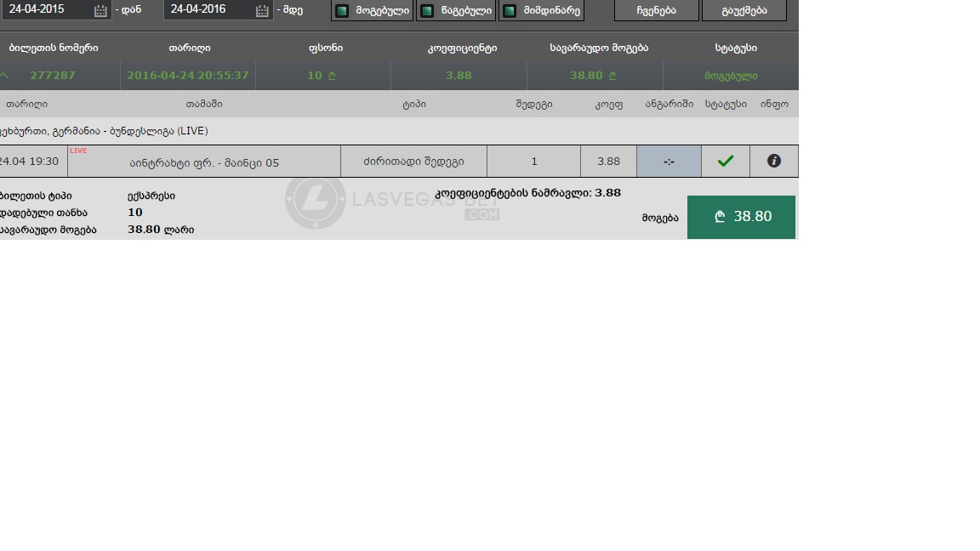The height and width of the screenshot is (551, 980).
Task: Click the score cell showing -:-
Action: point(669,162)
